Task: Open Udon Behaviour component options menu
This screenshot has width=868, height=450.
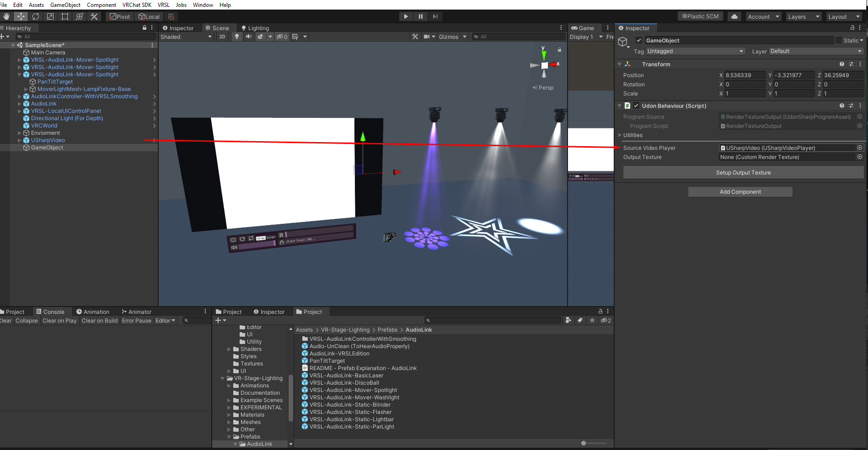Action: pos(860,106)
